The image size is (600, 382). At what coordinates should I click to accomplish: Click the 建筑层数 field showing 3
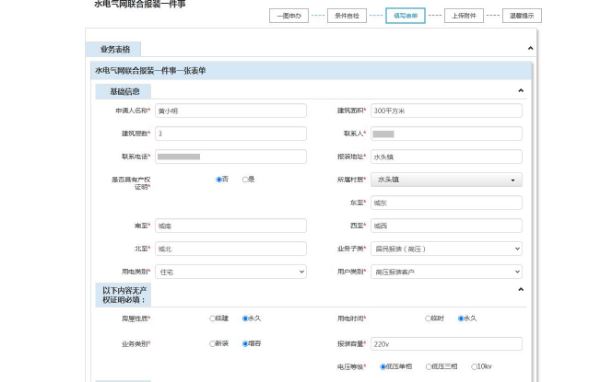click(x=231, y=134)
